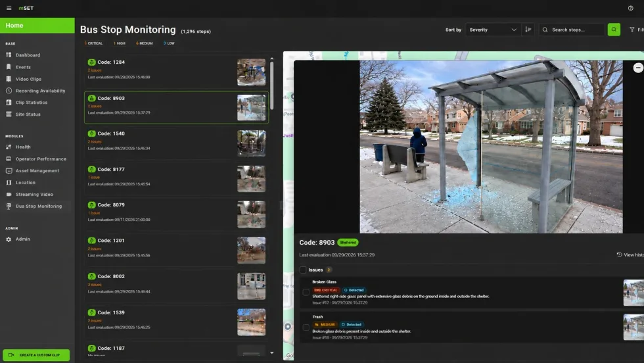The image size is (644, 363).
Task: Click the Critical badge on Broken Glass
Action: click(x=326, y=290)
